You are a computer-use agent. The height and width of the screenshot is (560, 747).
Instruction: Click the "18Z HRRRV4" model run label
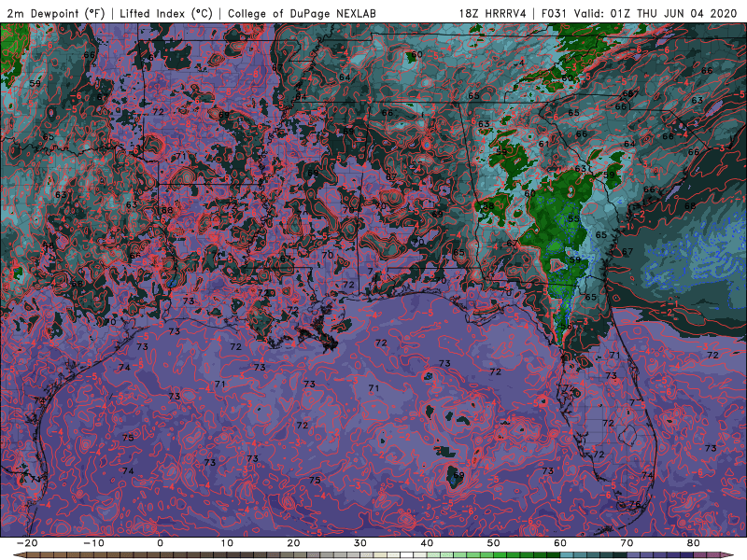(493, 13)
